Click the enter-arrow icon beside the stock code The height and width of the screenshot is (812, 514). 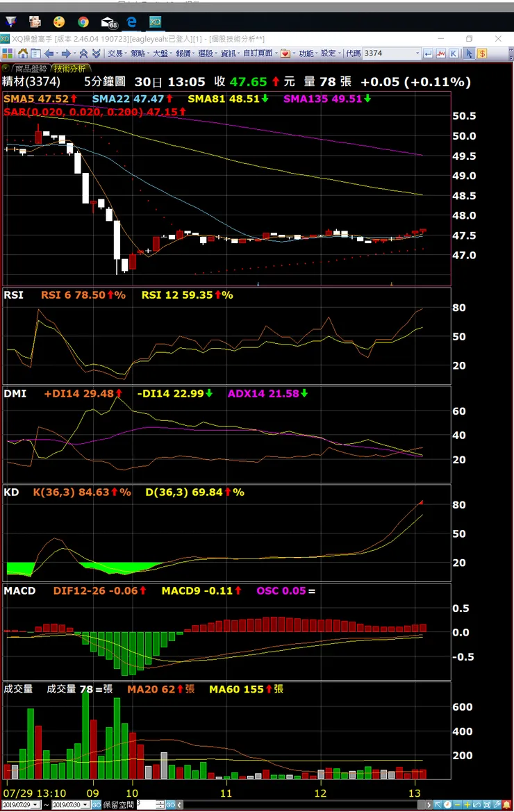(x=428, y=53)
